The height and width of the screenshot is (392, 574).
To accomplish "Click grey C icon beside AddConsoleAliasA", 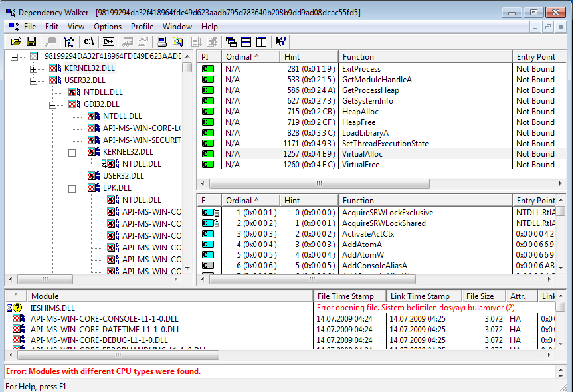I will pyautogui.click(x=208, y=265).
